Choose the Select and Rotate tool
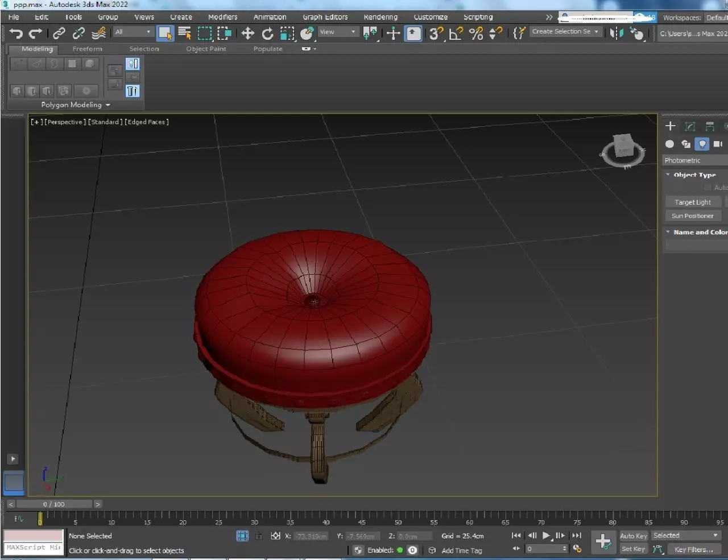Viewport: 728px width, 560px height. coord(267,34)
